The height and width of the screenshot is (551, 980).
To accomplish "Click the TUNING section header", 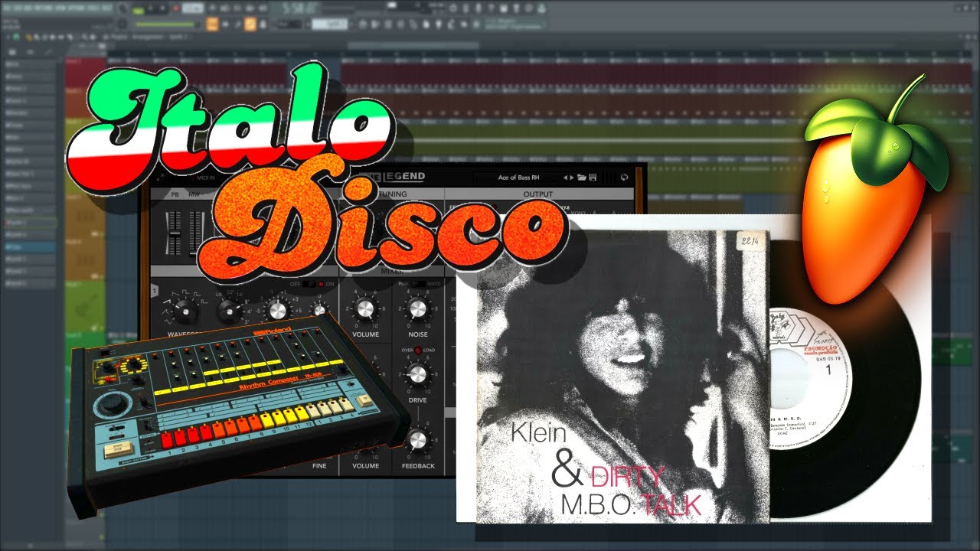I will tap(392, 194).
